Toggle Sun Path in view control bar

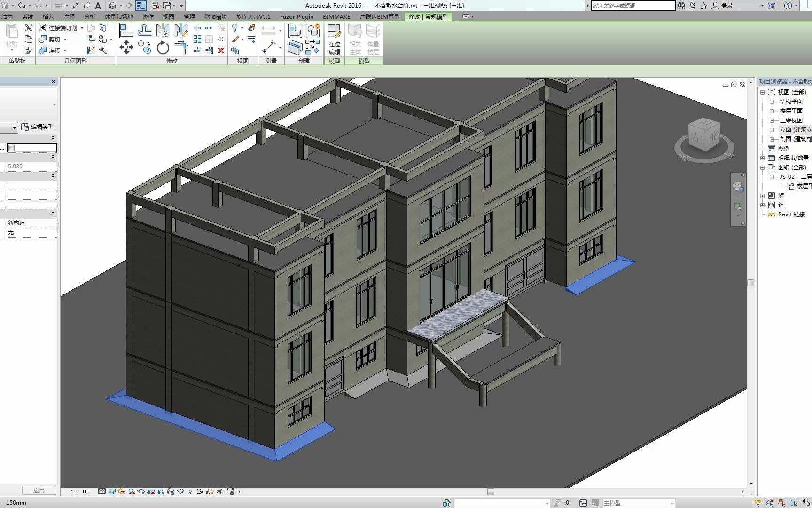[122, 492]
